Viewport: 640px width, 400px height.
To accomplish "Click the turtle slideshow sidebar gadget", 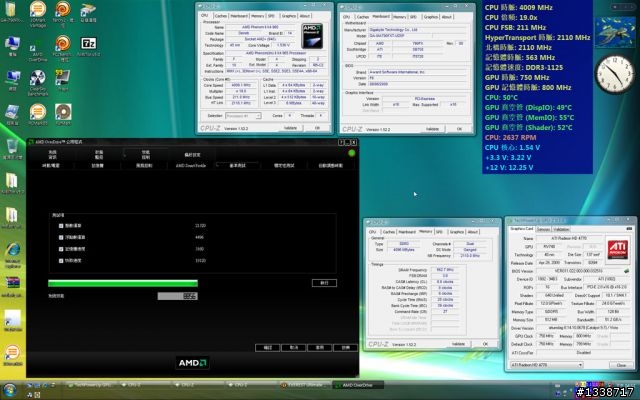I will (615, 33).
